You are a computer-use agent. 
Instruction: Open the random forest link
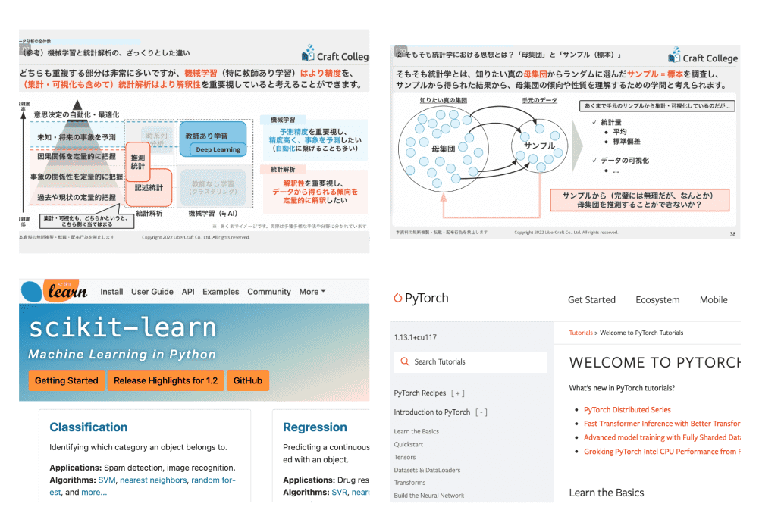[213, 480]
